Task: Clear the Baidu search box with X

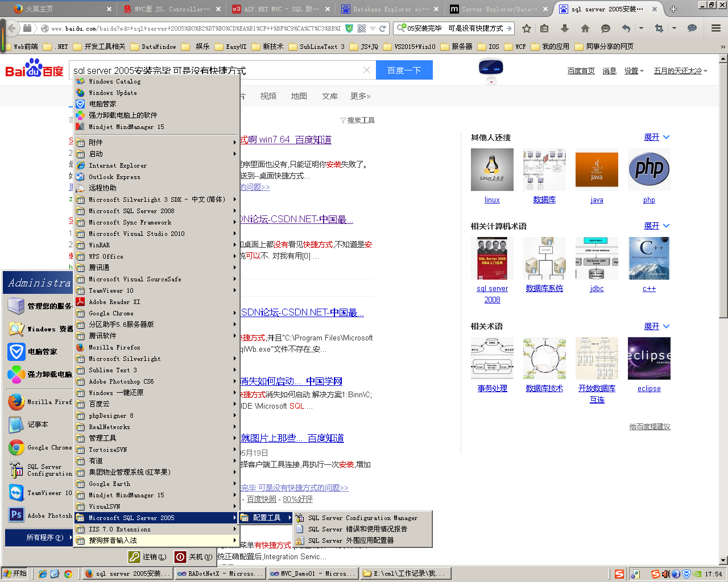Action: [x=367, y=70]
